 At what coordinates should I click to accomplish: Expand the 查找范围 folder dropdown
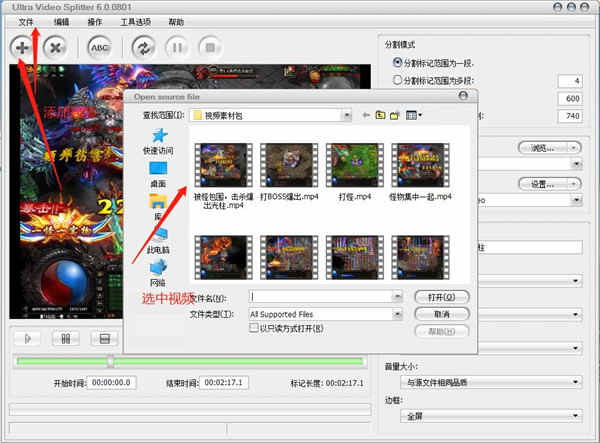[x=347, y=115]
